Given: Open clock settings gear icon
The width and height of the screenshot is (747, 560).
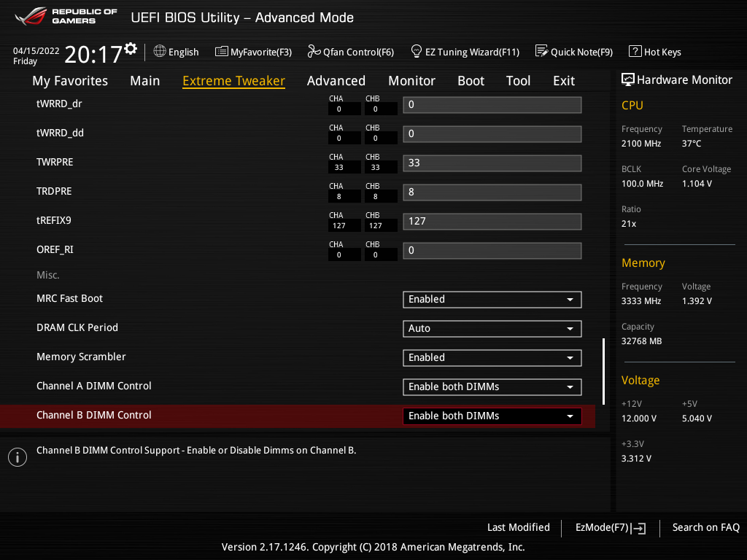Looking at the screenshot, I should [131, 49].
